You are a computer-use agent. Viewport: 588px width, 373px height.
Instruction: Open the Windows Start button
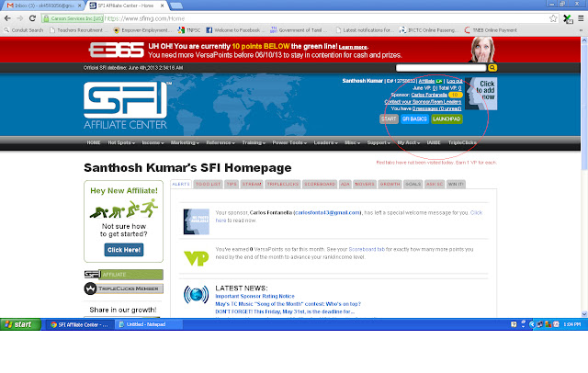[20, 324]
